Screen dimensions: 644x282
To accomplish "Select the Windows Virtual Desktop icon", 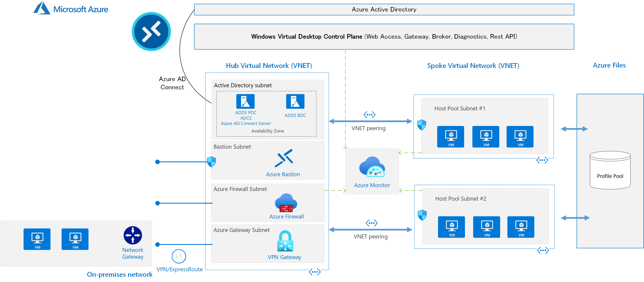I will (151, 31).
